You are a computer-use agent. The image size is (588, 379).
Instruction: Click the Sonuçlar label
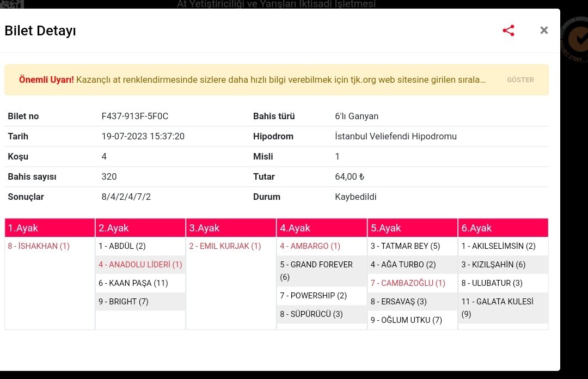26,197
